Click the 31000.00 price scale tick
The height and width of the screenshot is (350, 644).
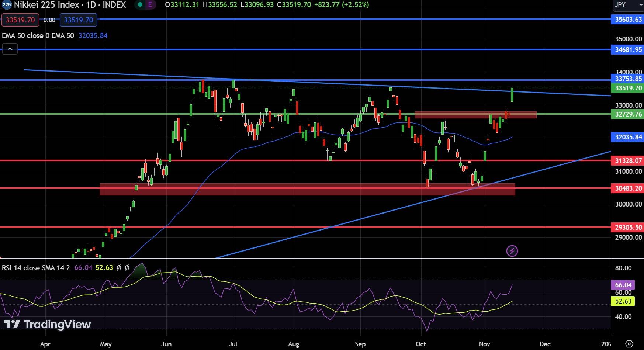click(x=629, y=171)
